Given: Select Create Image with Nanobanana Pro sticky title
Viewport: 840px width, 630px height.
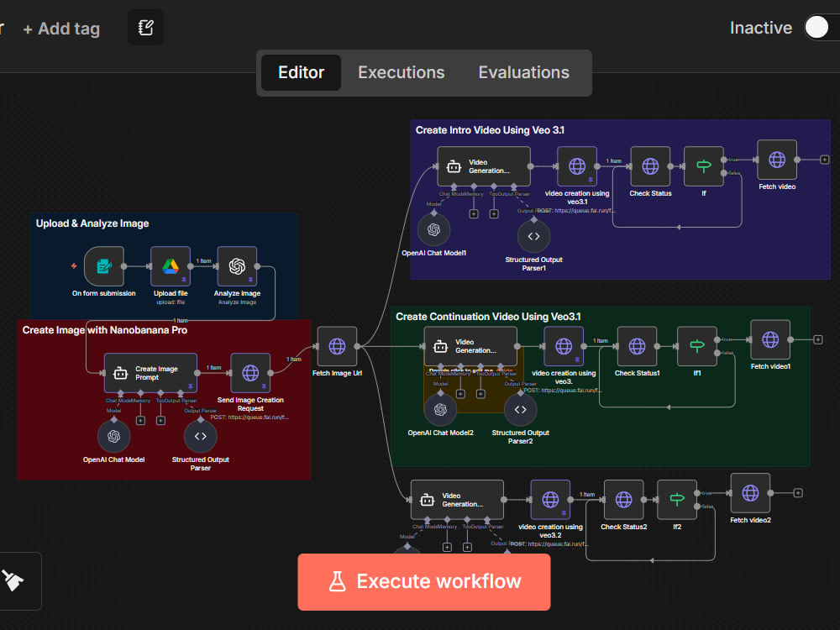Looking at the screenshot, I should 104,330.
